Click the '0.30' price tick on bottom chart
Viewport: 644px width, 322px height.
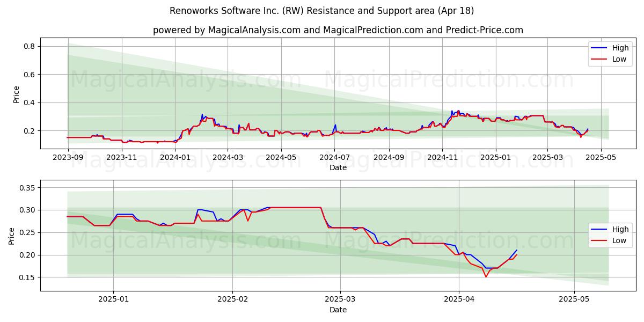tap(27, 210)
